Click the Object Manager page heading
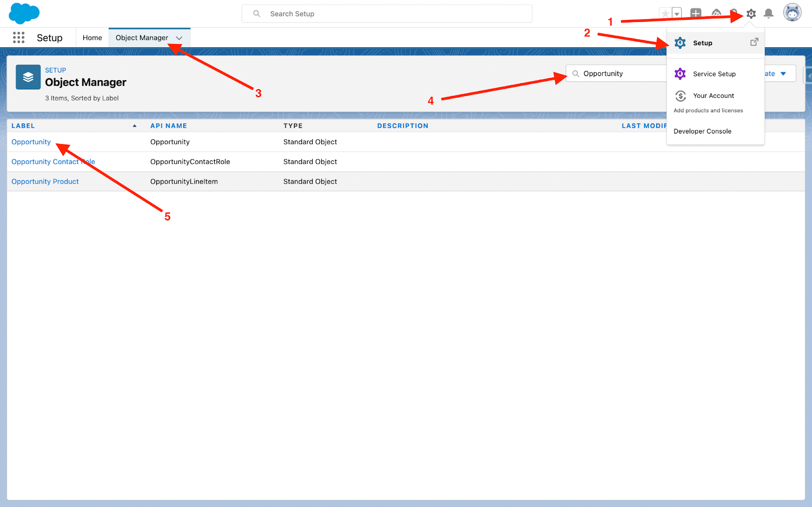The width and height of the screenshot is (812, 507). point(86,82)
